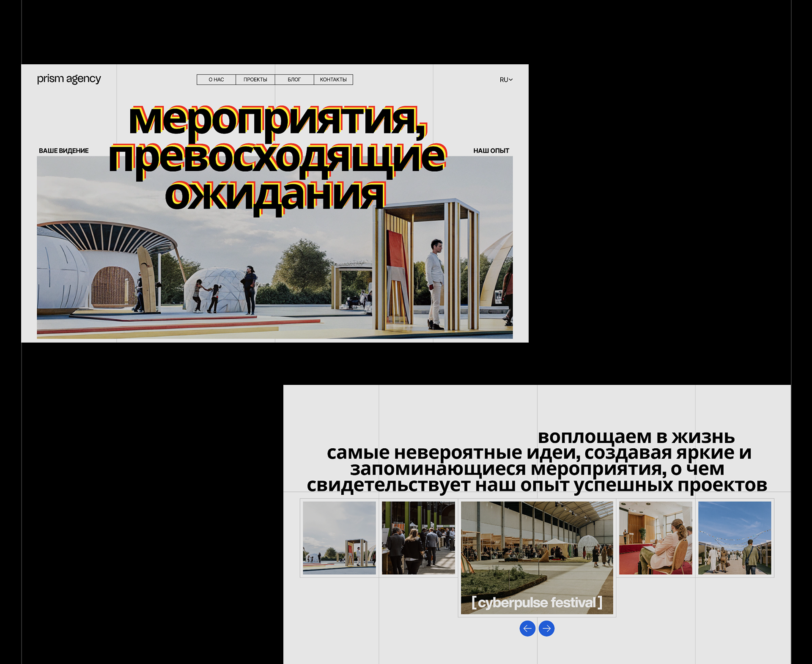Open the RU language dropdown
The width and height of the screenshot is (812, 664).
[x=506, y=80]
